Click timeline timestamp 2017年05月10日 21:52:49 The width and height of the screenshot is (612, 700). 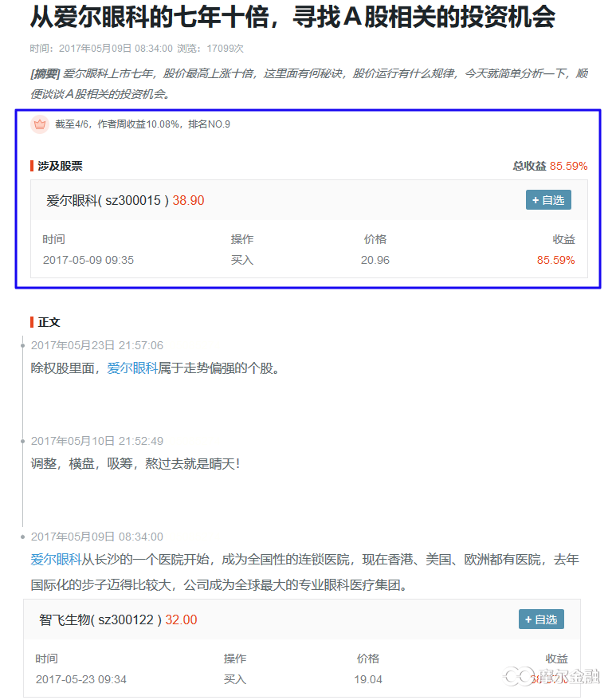96,441
